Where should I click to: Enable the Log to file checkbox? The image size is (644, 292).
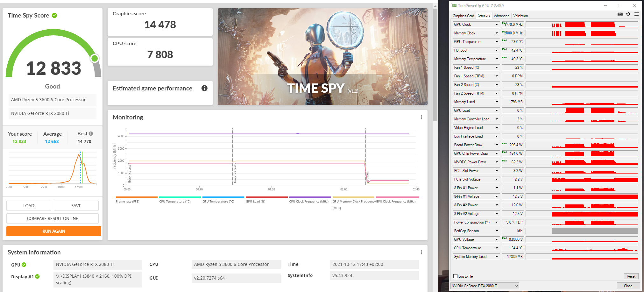coord(455,276)
